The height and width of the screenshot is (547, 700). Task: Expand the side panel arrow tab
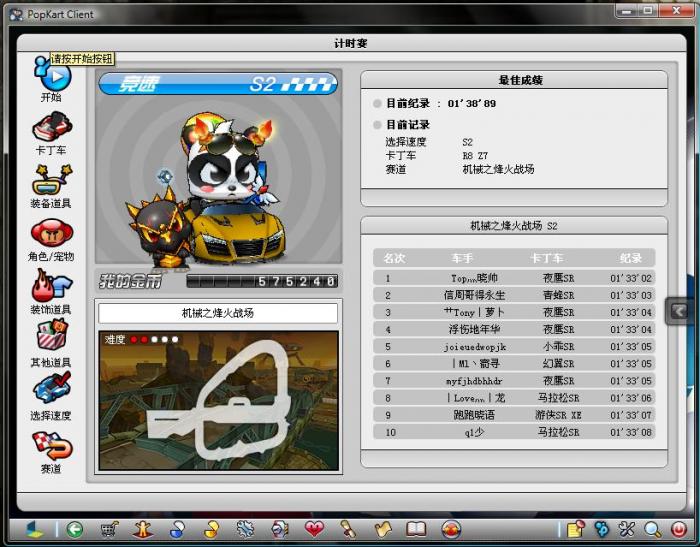(x=679, y=310)
